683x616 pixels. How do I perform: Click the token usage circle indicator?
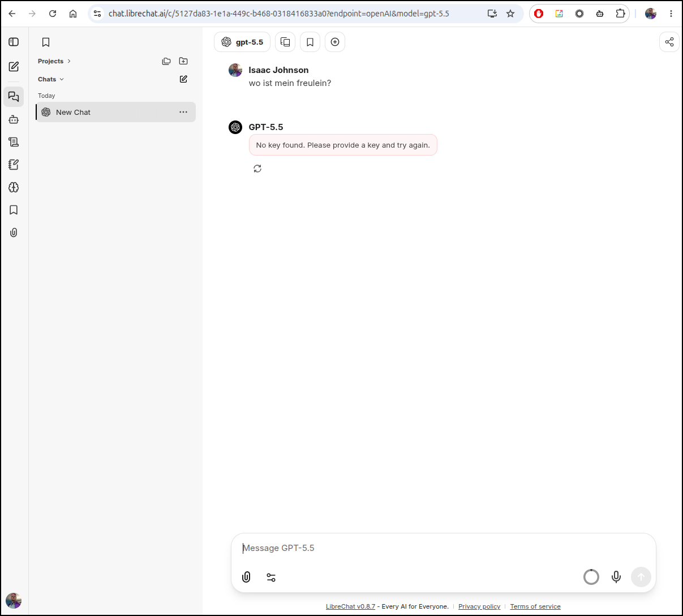(x=591, y=577)
